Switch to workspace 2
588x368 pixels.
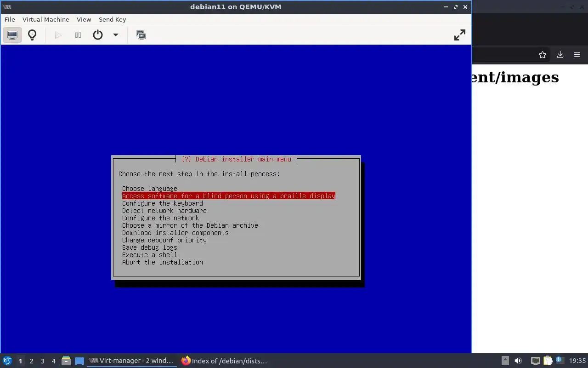coord(31,361)
